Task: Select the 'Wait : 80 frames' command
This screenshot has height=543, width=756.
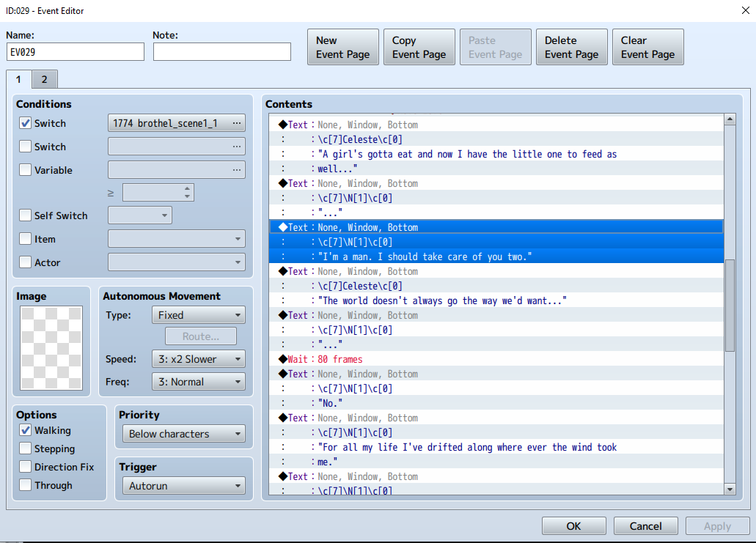Action: [x=496, y=359]
